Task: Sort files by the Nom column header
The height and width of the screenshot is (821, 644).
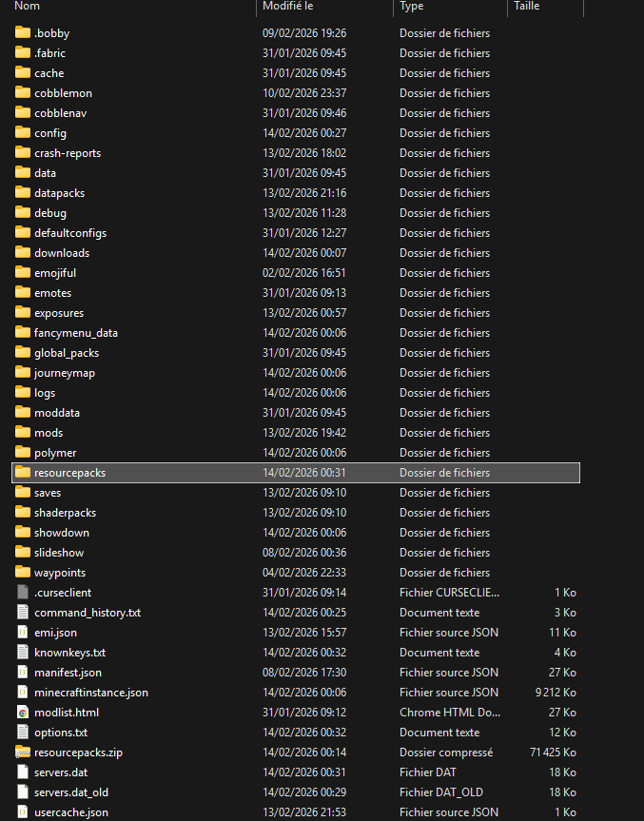Action: [x=29, y=7]
